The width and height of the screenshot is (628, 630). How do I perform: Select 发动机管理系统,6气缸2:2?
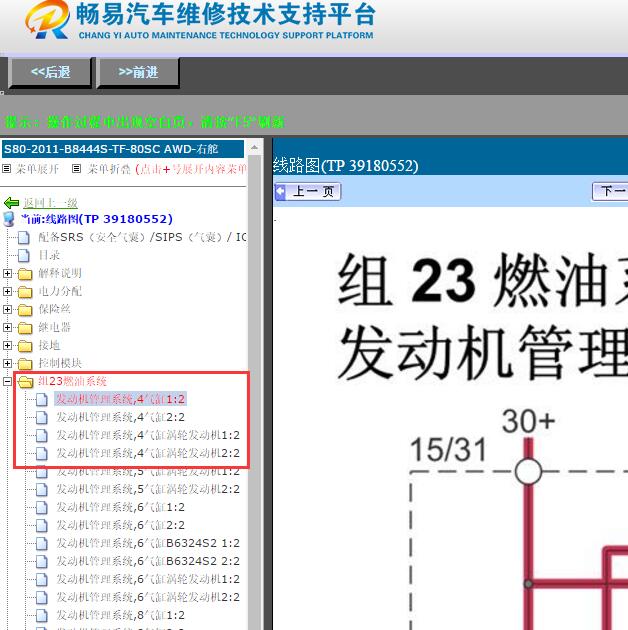[x=120, y=525]
